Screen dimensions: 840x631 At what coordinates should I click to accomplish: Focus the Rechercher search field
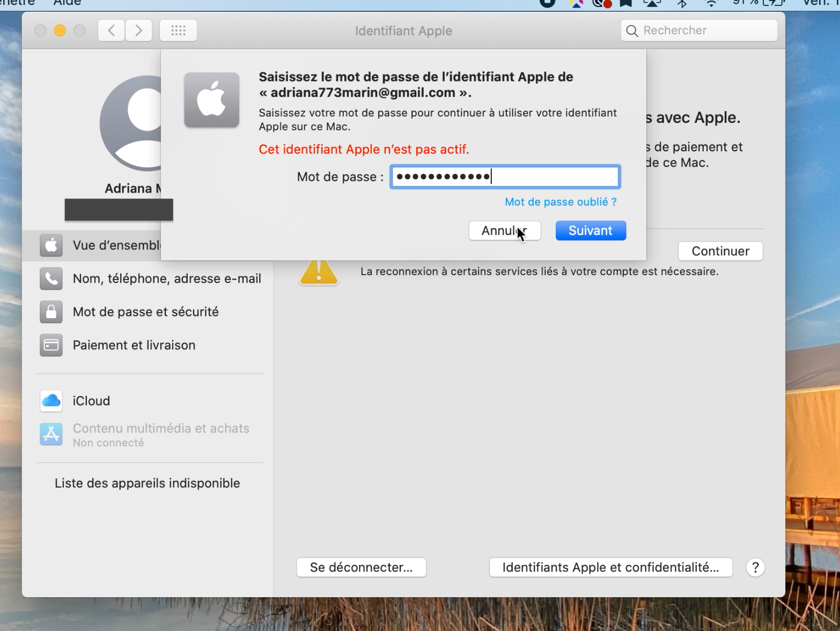(699, 31)
